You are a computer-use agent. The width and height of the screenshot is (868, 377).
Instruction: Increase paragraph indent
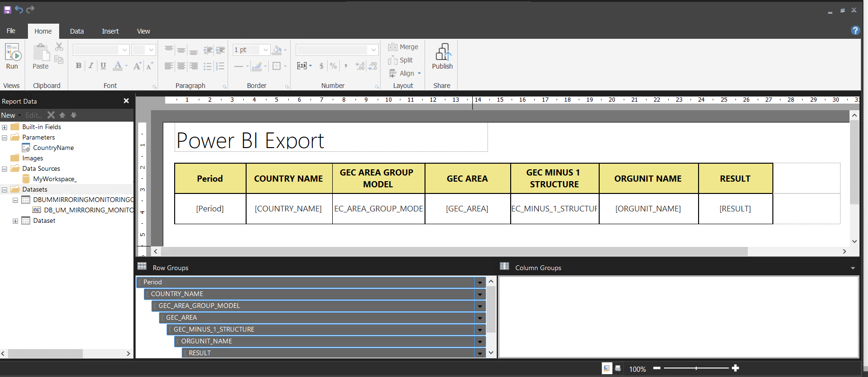tap(221, 50)
